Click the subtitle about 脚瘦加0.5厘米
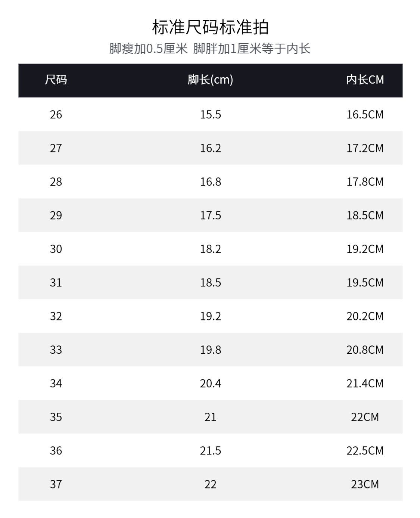 [210, 49]
